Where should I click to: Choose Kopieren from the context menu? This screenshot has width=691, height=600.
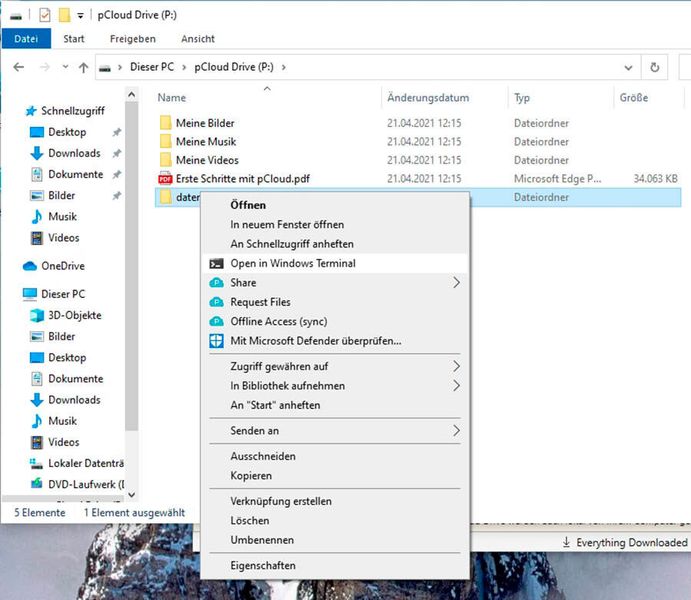335,476
